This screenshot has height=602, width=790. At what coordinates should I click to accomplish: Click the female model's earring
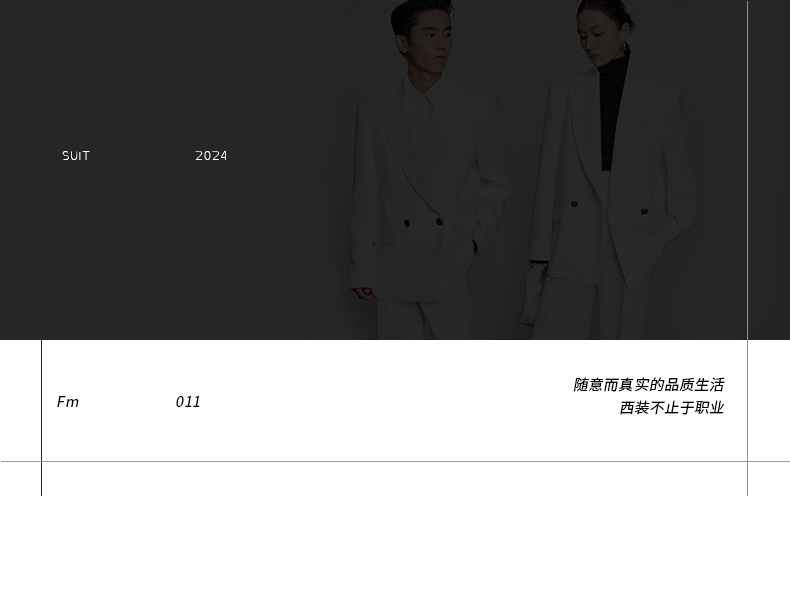[x=625, y=47]
